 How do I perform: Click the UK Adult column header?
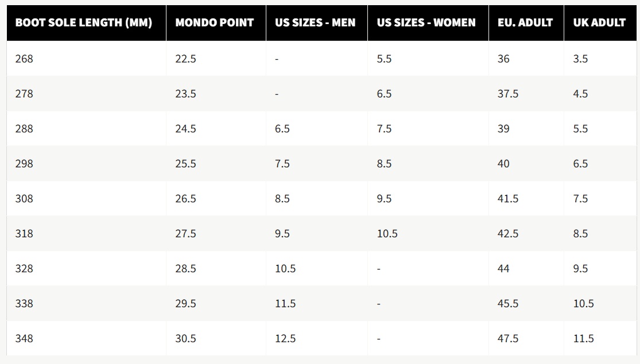(x=599, y=23)
